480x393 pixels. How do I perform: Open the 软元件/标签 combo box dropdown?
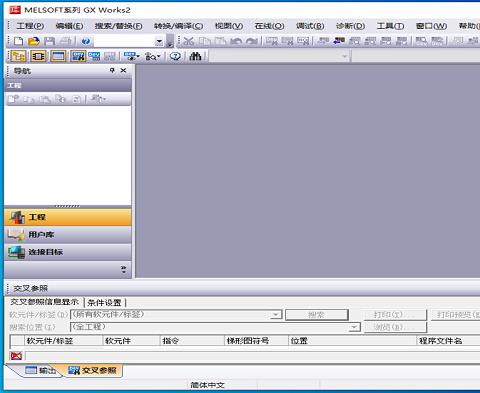[276, 314]
